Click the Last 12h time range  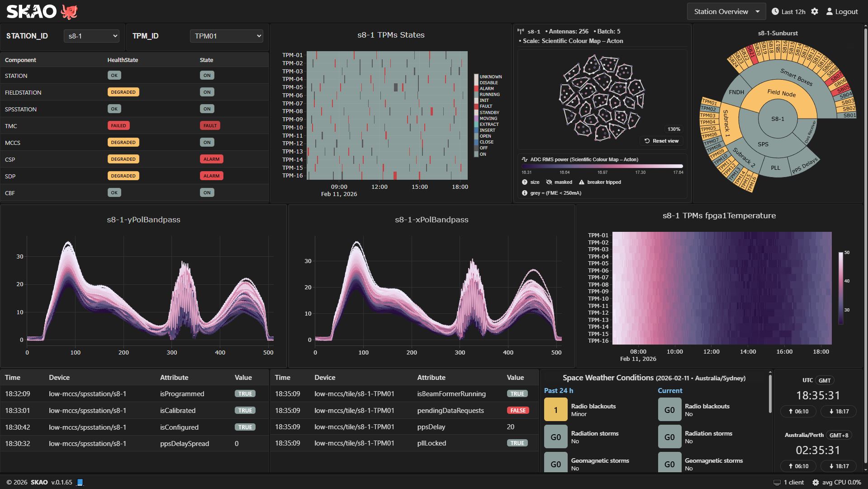(x=788, y=12)
